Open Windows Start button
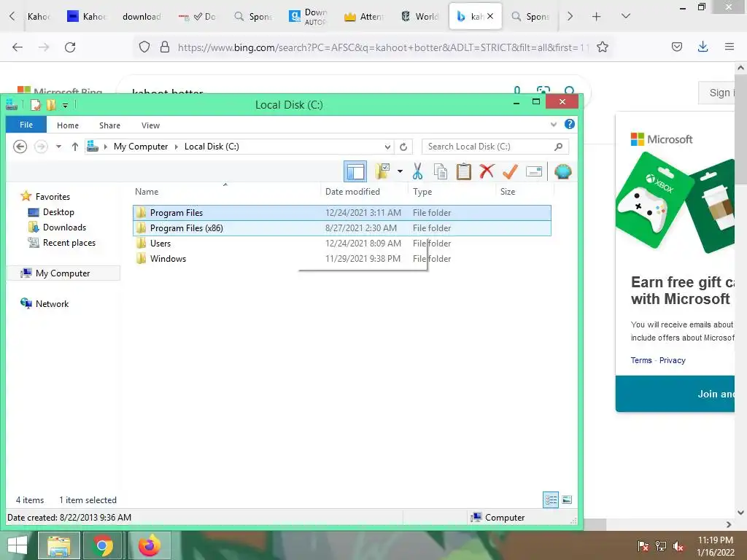The width and height of the screenshot is (747, 560). click(18, 545)
